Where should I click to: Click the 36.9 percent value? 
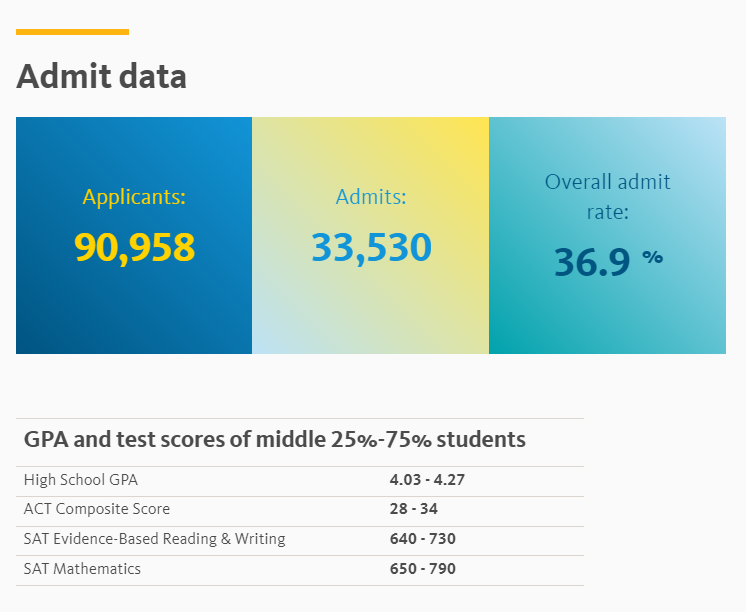click(x=609, y=262)
